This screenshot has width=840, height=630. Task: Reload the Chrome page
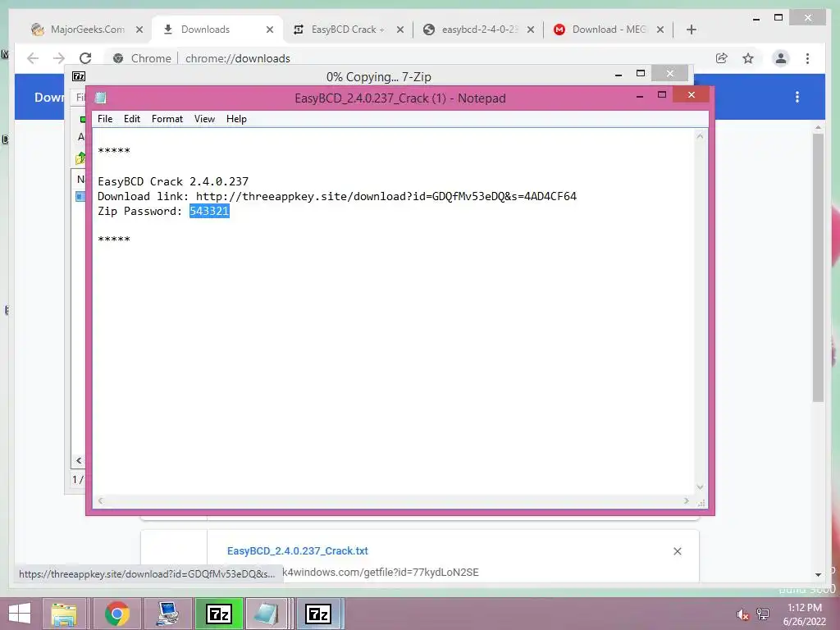pyautogui.click(x=85, y=58)
